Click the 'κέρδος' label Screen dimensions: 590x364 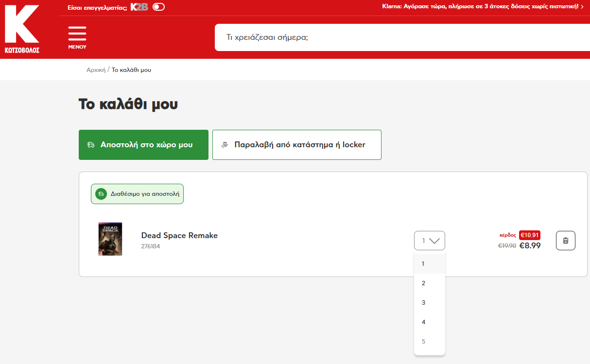tap(508, 235)
